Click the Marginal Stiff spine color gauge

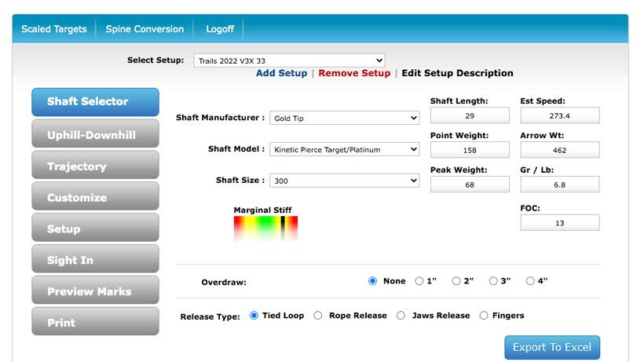pyautogui.click(x=265, y=229)
